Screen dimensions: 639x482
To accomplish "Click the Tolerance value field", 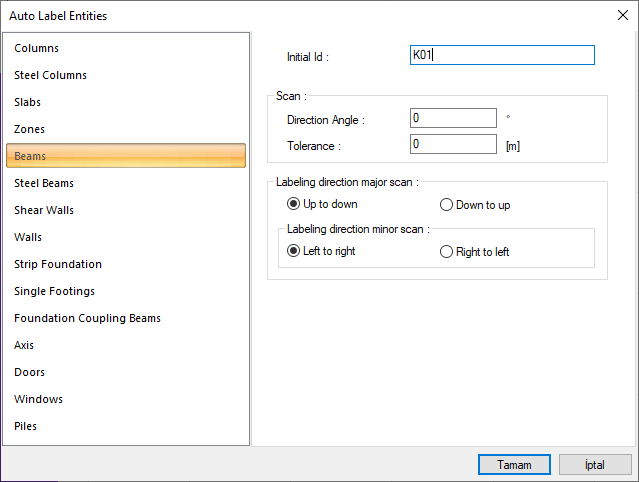I will [x=453, y=145].
